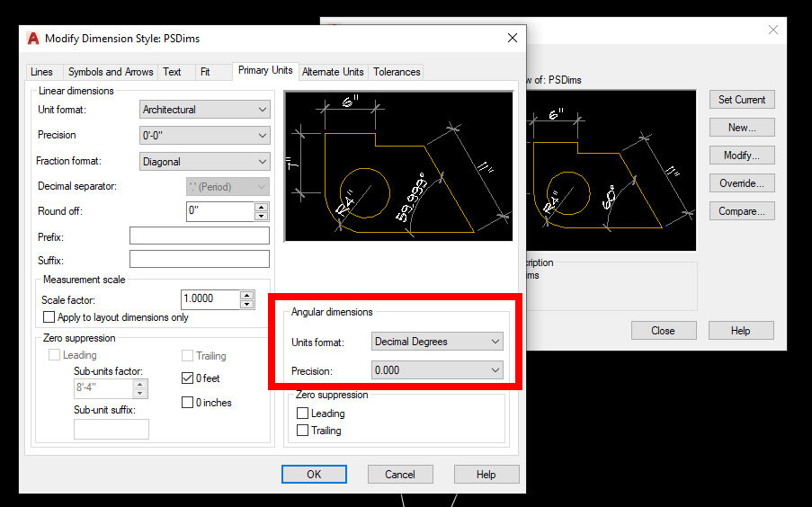The width and height of the screenshot is (812, 507).
Task: Toggle linear Trailing zero suppression checkbox
Action: tap(187, 356)
